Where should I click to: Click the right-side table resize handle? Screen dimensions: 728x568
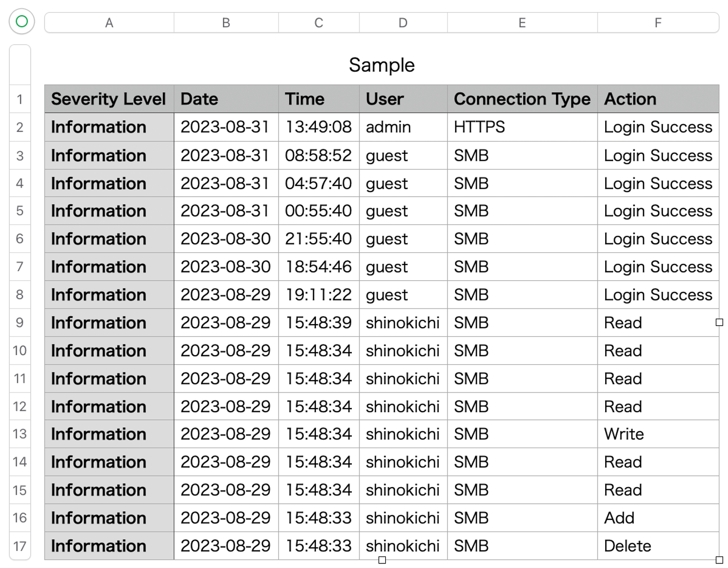(x=719, y=322)
